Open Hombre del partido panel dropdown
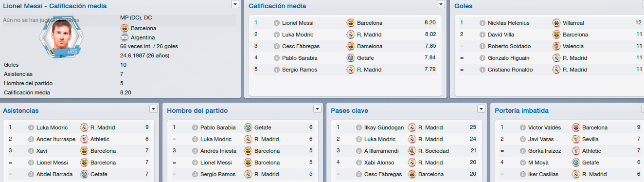 click(318, 109)
